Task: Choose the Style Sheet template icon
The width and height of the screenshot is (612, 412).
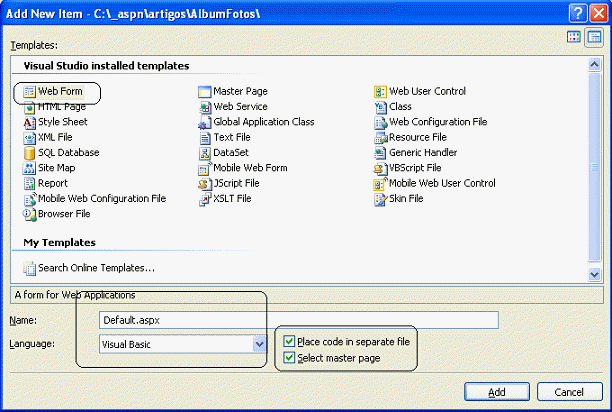Action: 29,122
